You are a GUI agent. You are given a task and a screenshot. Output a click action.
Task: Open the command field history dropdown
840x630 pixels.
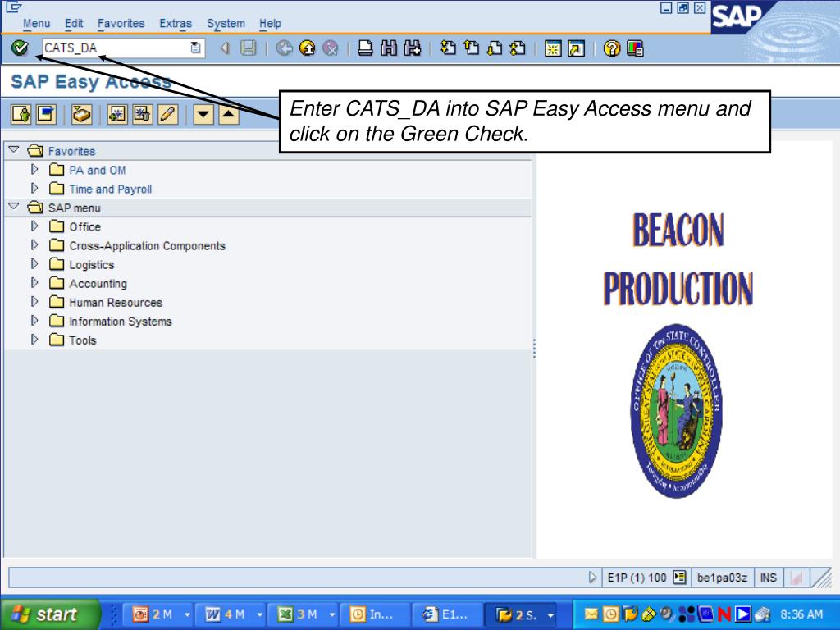pyautogui.click(x=196, y=48)
